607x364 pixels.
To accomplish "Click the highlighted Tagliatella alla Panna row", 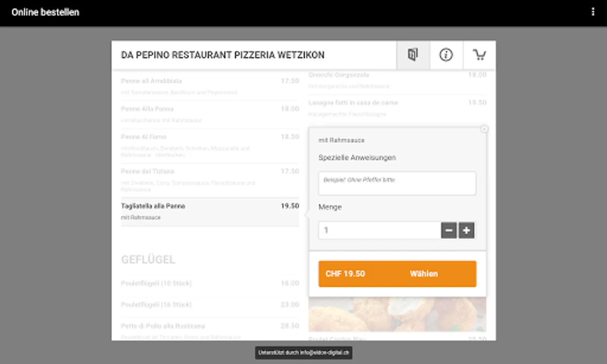I will click(x=209, y=211).
